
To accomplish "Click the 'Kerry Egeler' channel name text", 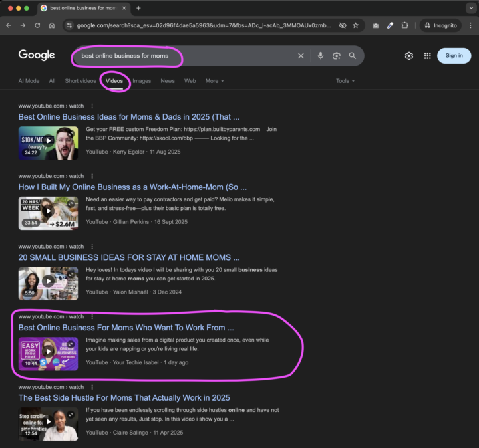I will pyautogui.click(x=128, y=152).
